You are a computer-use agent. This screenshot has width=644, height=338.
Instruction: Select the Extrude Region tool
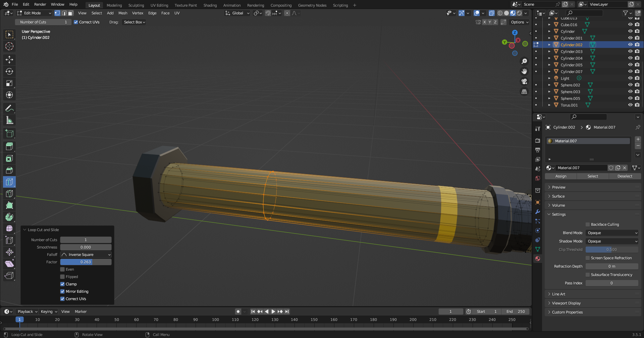[x=9, y=147]
